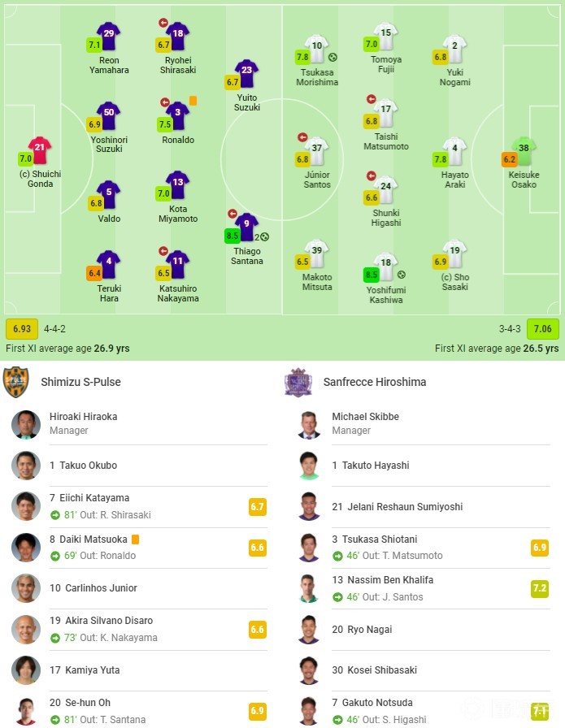Click the Sanfrecce Hiroshima club crest
This screenshot has height=728, width=565.
pyautogui.click(x=298, y=382)
